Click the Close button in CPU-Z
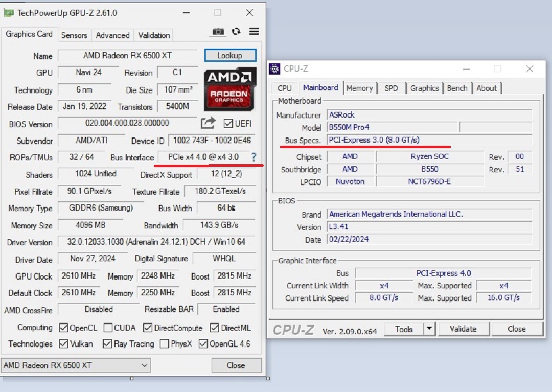 tap(516, 329)
